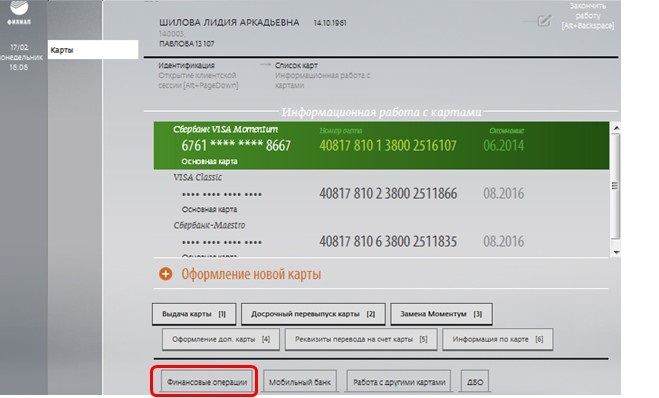Open Финансовые операции
Viewport: 659px width, 398px height.
click(207, 382)
